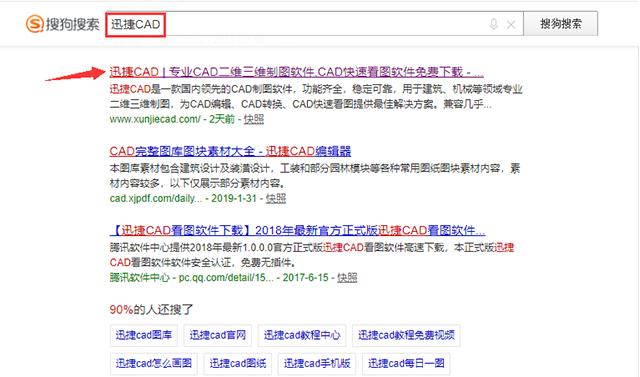The width and height of the screenshot is (640, 377).
Task: Clear the search box with X icon
Action: pyautogui.click(x=511, y=25)
